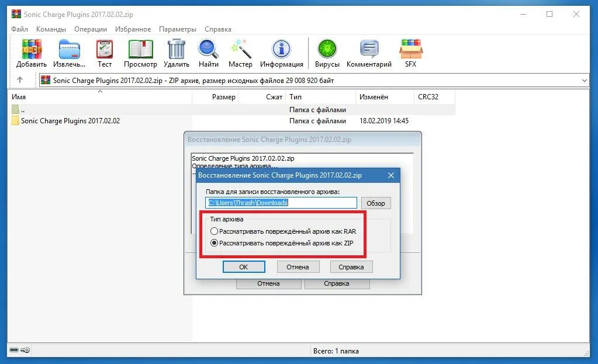Click the SFX archive icon
Screen dimensions: 598x364
[x=411, y=49]
